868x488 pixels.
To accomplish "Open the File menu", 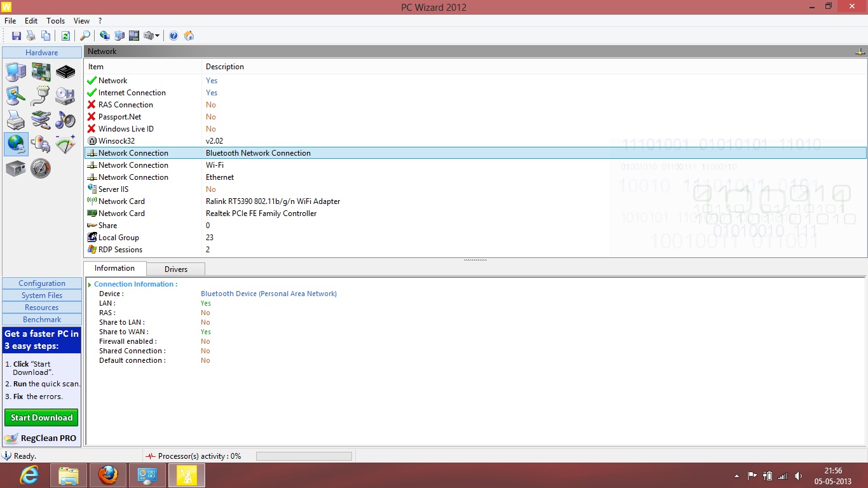I will 10,21.
